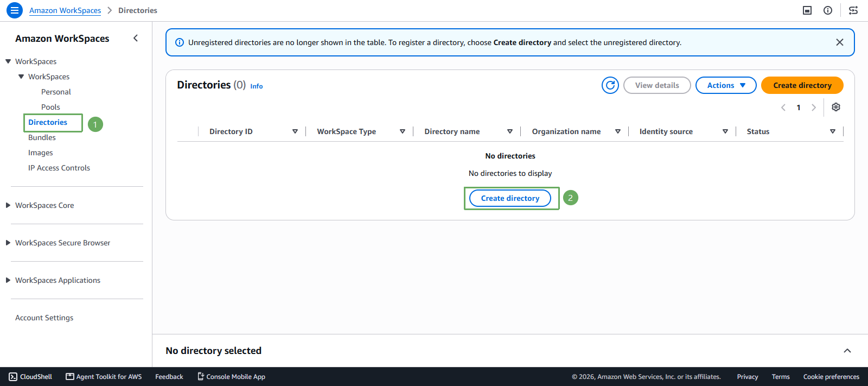Screen dimensions: 868x386
Task: Open Cookie preferences
Action: click(831, 377)
